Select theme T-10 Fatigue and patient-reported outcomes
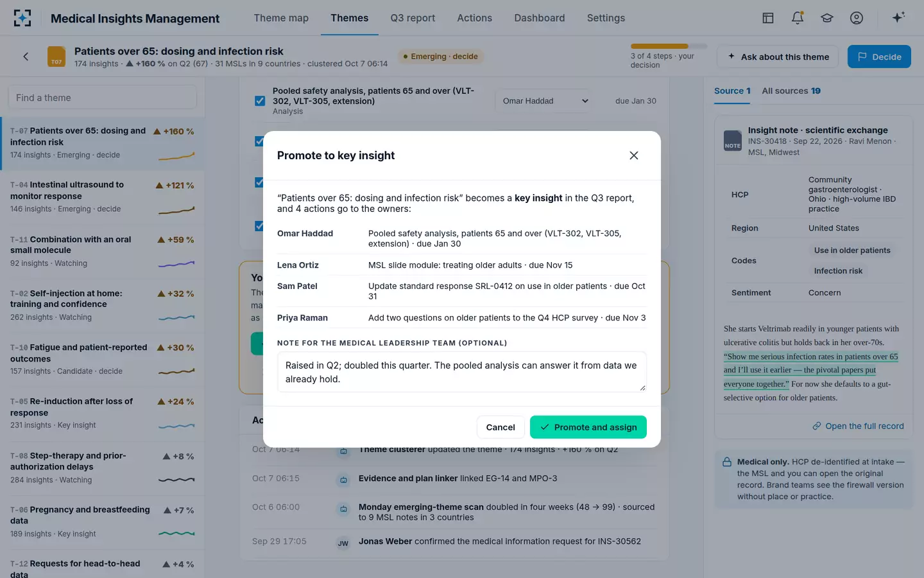This screenshot has height=578, width=924. tap(103, 359)
